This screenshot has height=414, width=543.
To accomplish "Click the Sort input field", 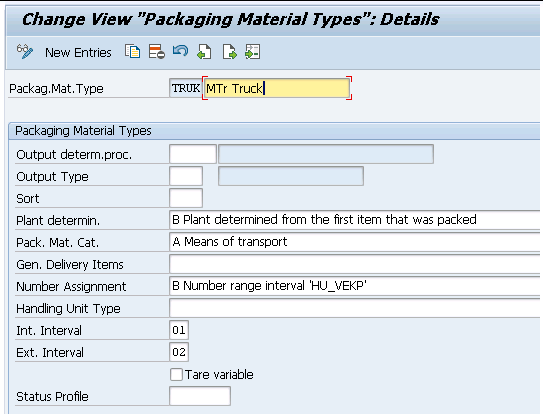I will point(186,198).
